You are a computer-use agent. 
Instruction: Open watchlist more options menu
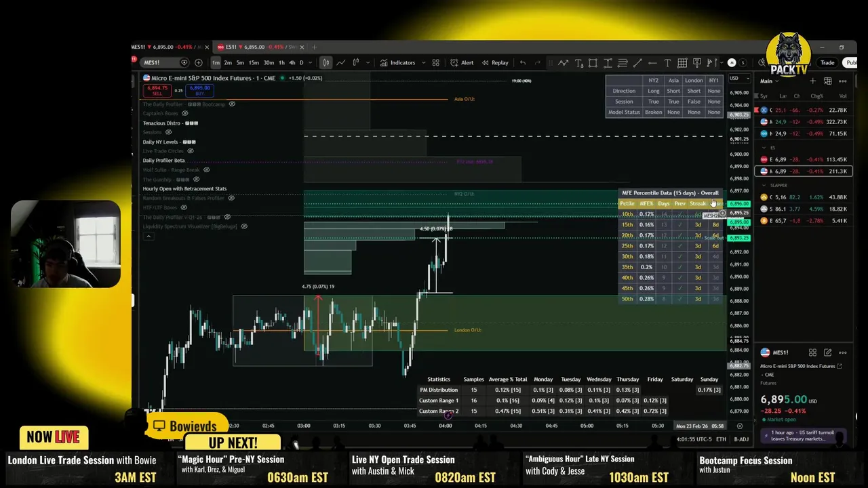[x=843, y=81]
